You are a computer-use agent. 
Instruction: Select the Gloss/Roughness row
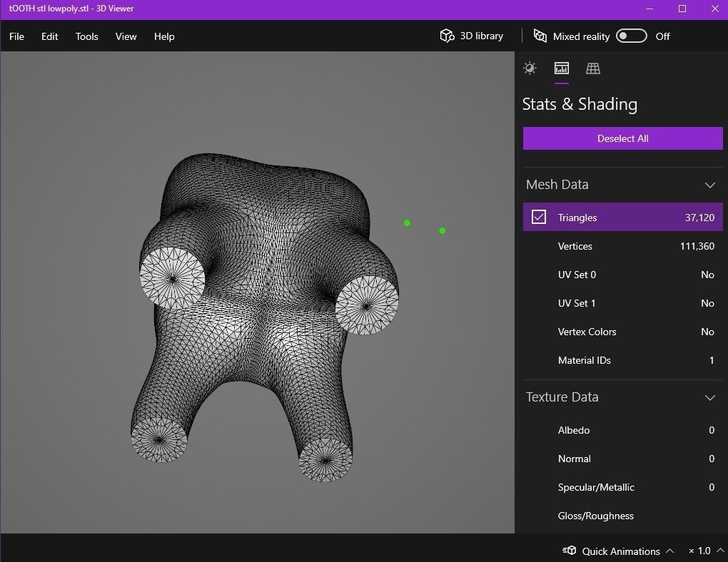(622, 516)
